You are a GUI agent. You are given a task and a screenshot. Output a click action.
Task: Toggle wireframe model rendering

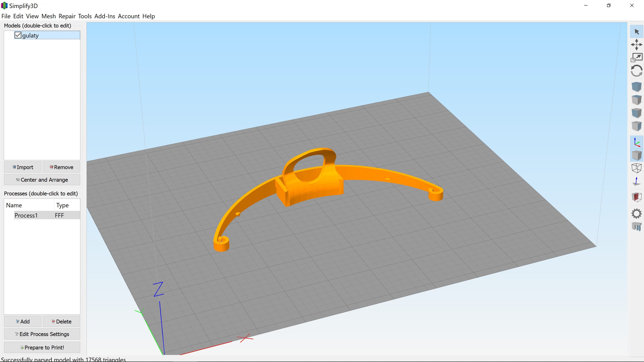click(x=636, y=168)
